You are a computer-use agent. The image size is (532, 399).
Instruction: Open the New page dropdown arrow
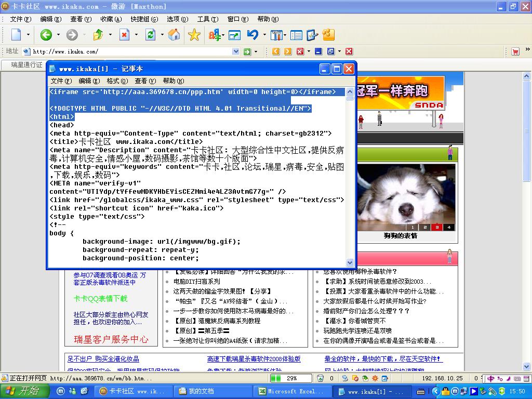click(29, 35)
